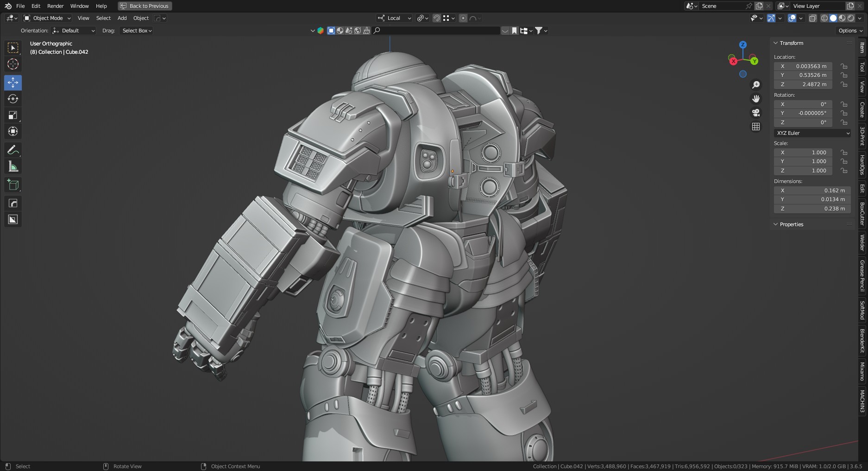Click Back to Previous button

[x=145, y=6]
